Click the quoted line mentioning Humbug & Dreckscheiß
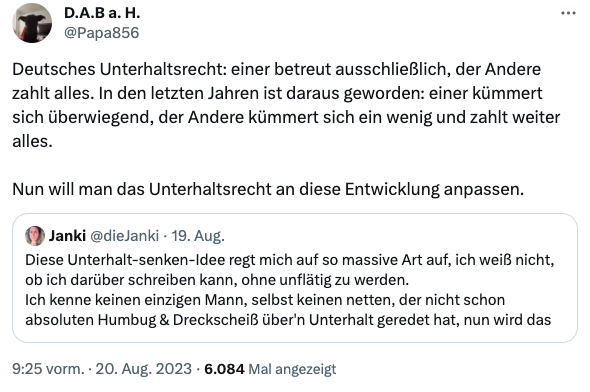Screen dimensions: 590x392 coord(288,320)
